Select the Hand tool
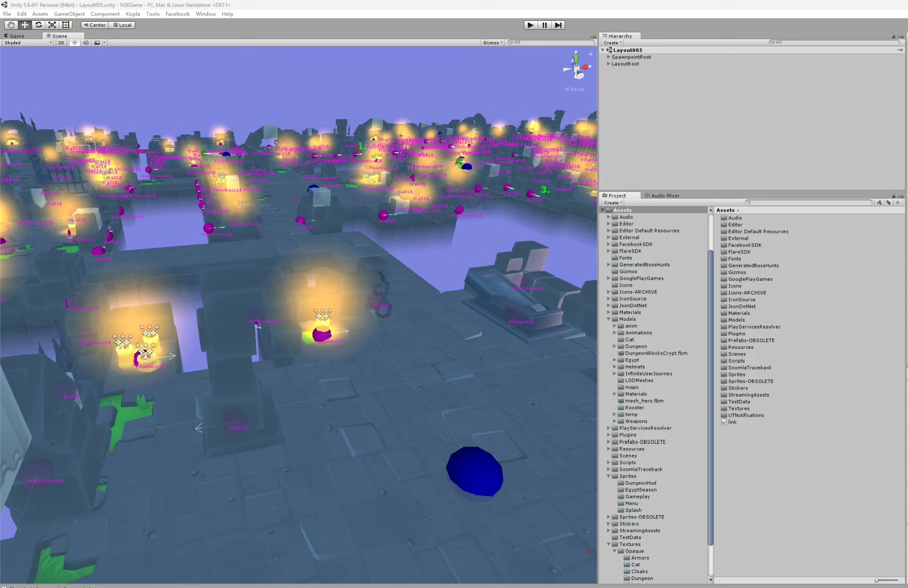 [11, 25]
